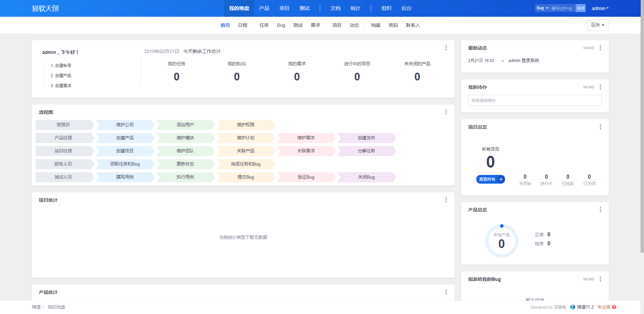
Task: Open the Bug search type dropdown
Action: 542,8
